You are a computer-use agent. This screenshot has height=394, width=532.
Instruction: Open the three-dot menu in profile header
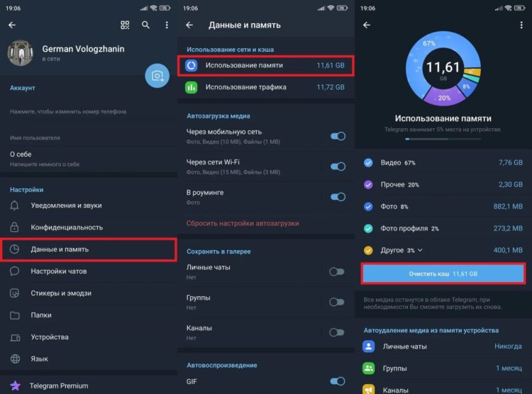tap(167, 25)
